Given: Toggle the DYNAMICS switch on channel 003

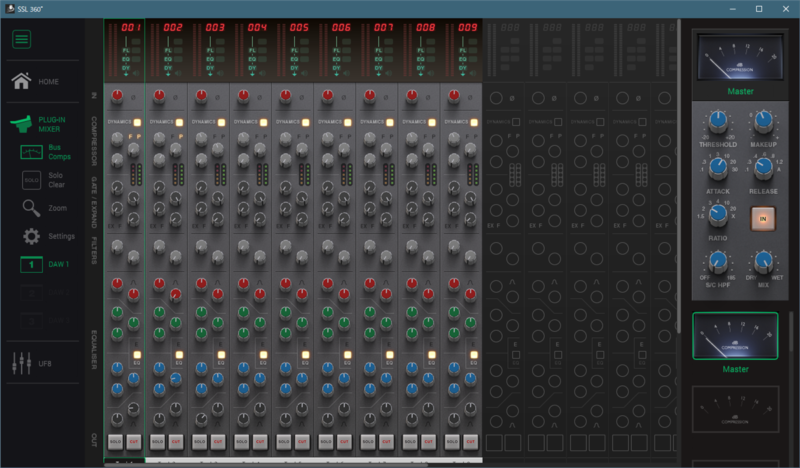Looking at the screenshot, I should pyautogui.click(x=220, y=122).
